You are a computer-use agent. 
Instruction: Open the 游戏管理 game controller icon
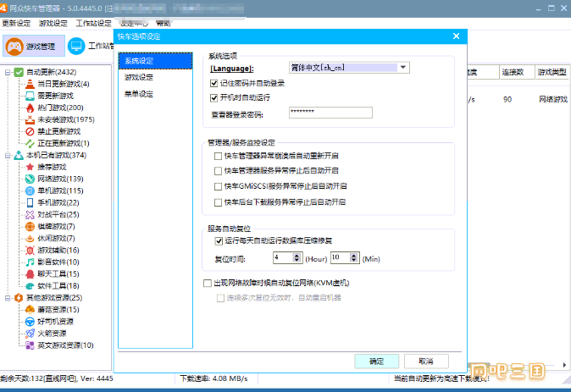click(x=14, y=47)
